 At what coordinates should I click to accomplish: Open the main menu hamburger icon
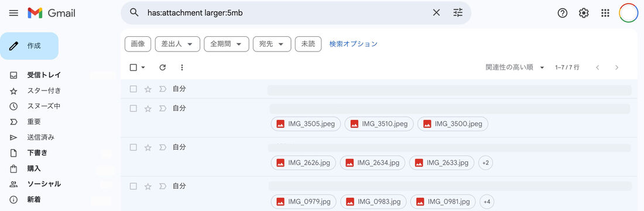[13, 13]
